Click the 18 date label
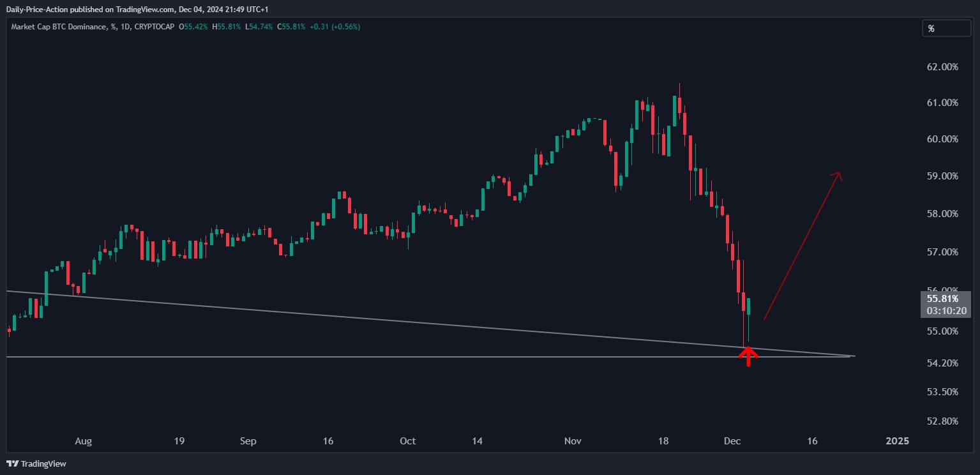Screen dimensions: 980x475 point(663,441)
